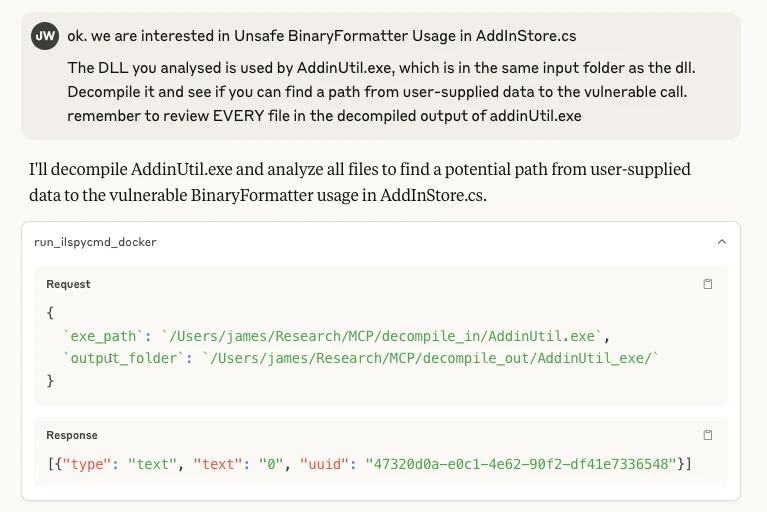Click the uuid value in the response
This screenshot has height=512, width=767.
click(x=521, y=464)
